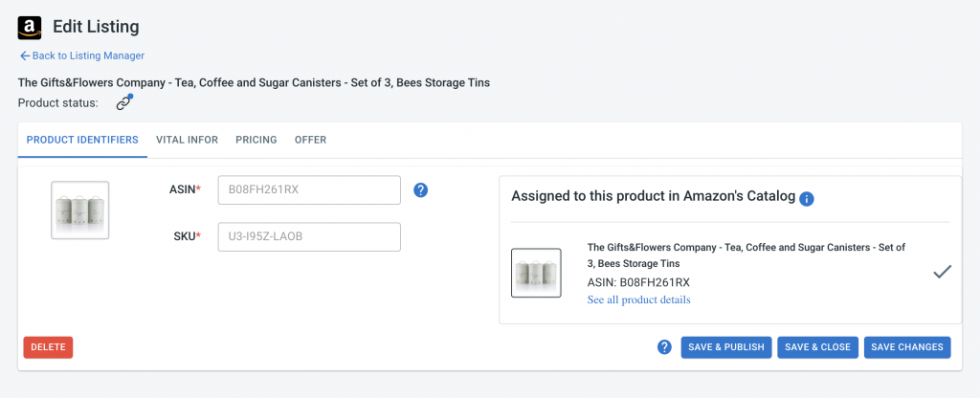
Task: Click the checkmark on assigned catalog product
Action: (942, 273)
